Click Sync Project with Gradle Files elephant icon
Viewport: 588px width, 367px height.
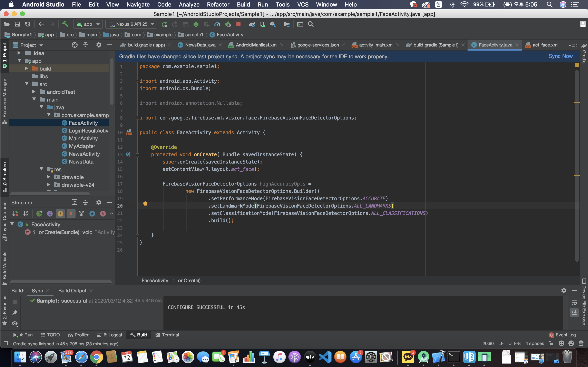click(x=252, y=24)
